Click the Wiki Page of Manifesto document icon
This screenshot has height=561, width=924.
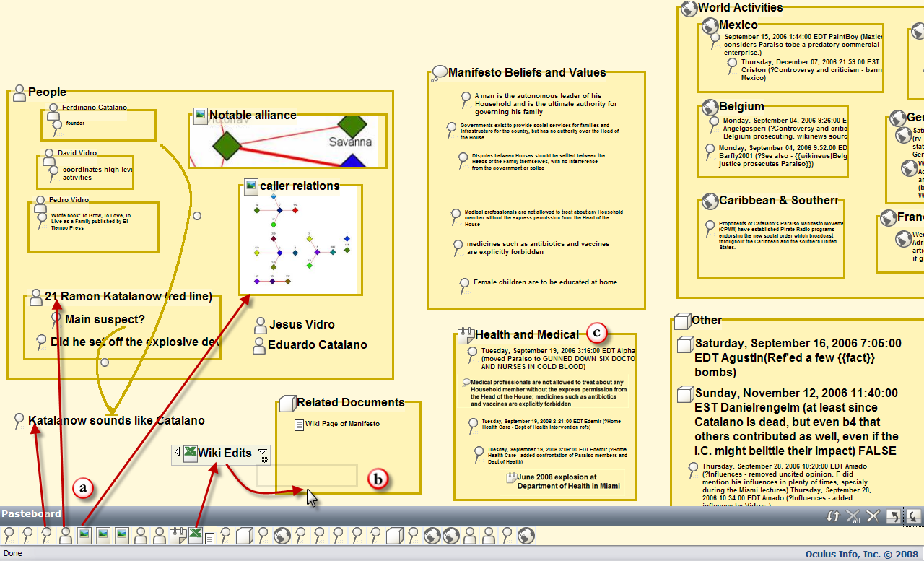pos(299,425)
